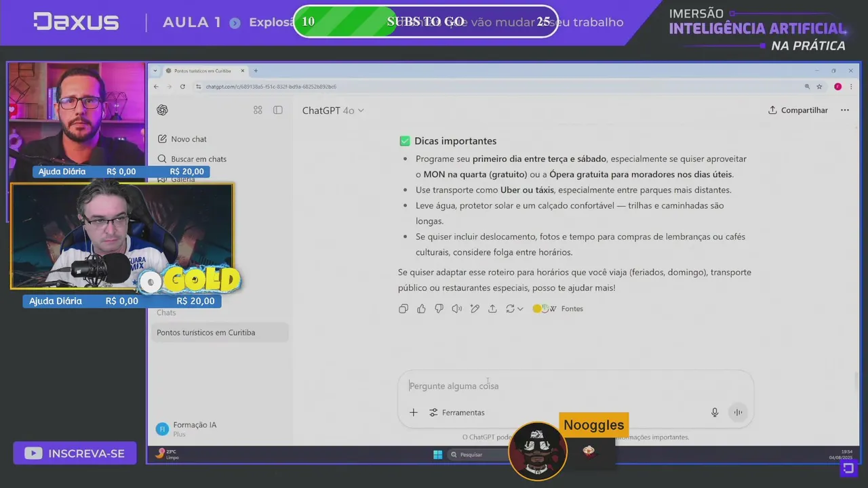
Task: Open the Windows Start menu
Action: tap(438, 454)
